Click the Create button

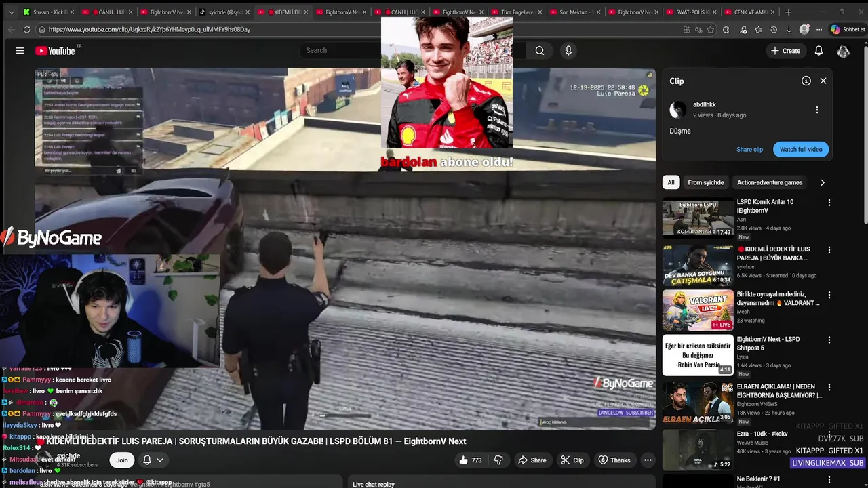point(785,51)
